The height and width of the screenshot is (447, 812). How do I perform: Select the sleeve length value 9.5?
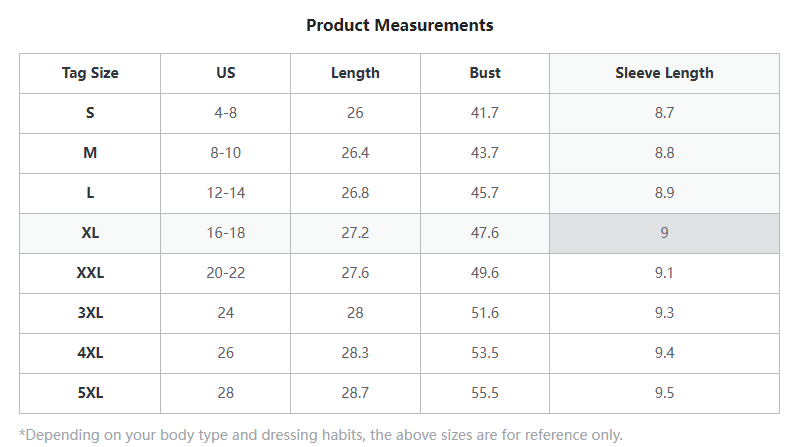[x=664, y=393]
